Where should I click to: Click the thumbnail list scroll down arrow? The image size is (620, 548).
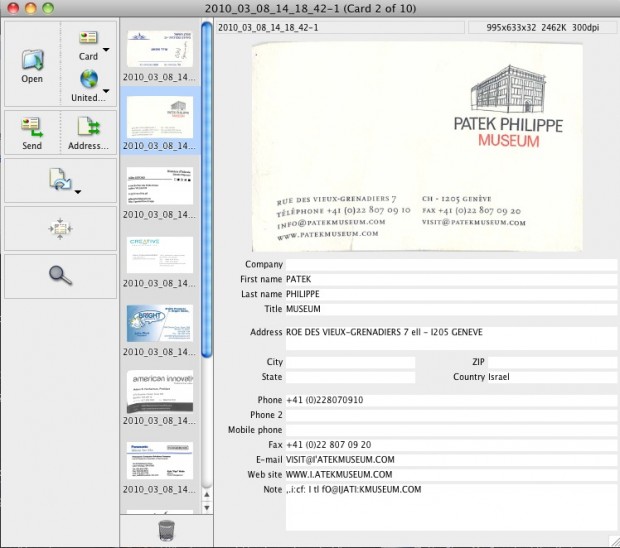click(207, 507)
